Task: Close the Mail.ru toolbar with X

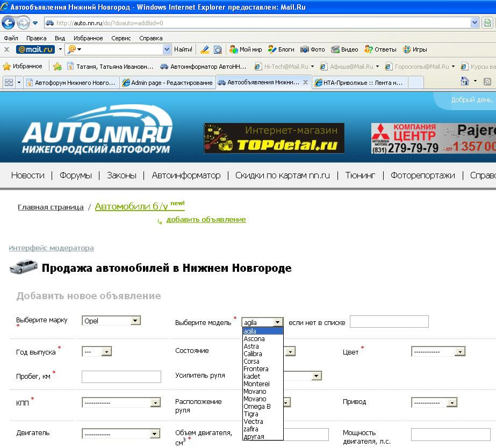Action: tap(6, 49)
